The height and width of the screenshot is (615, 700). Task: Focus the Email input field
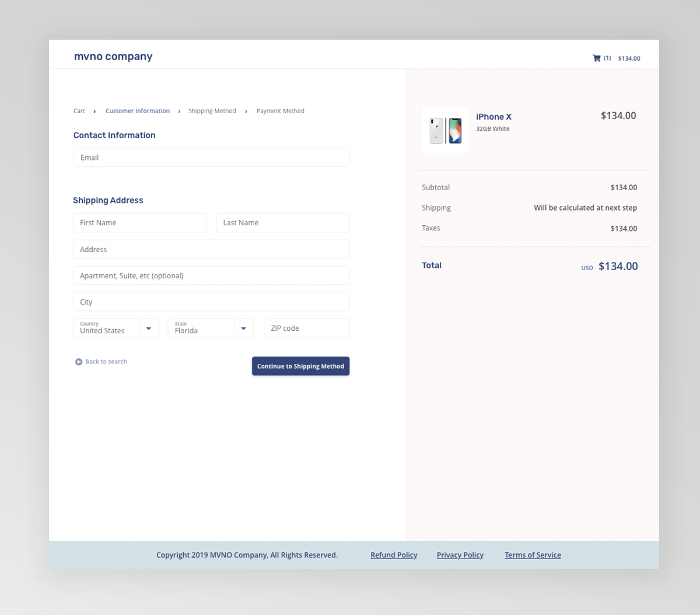point(211,157)
